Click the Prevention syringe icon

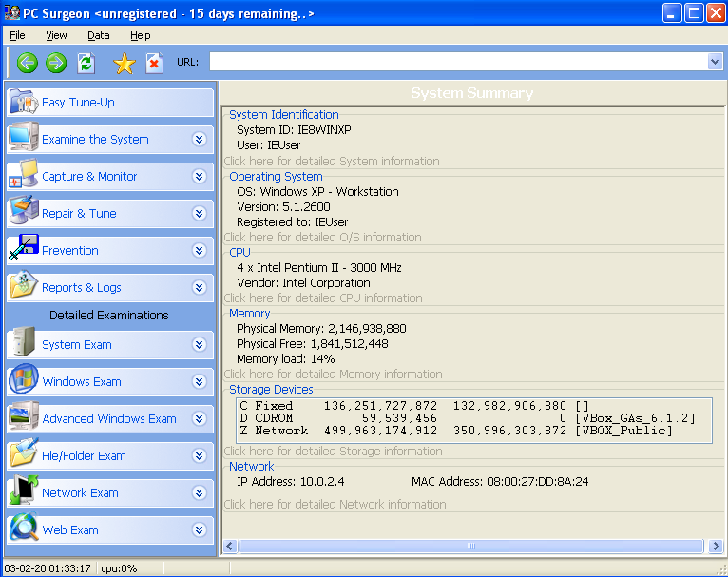(23, 248)
